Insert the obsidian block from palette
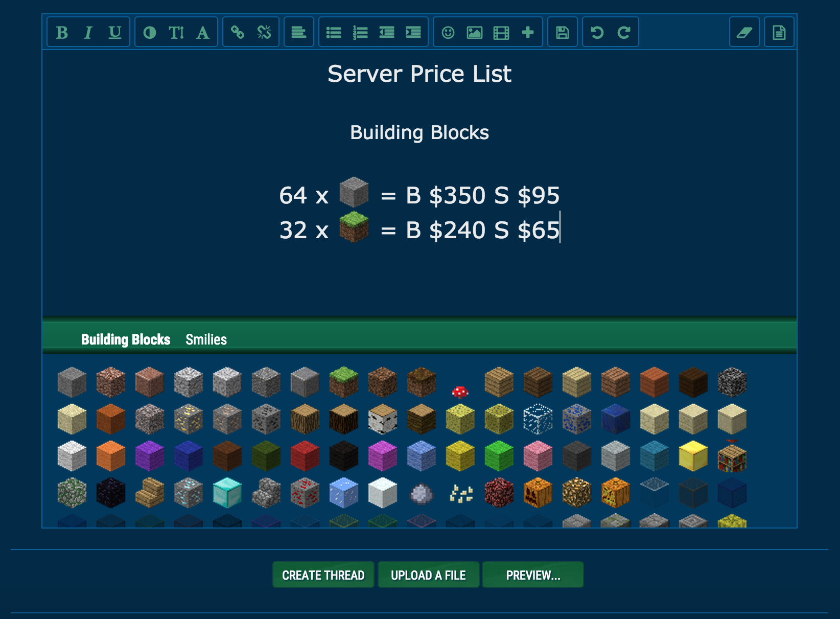This screenshot has height=619, width=840. coord(111,492)
